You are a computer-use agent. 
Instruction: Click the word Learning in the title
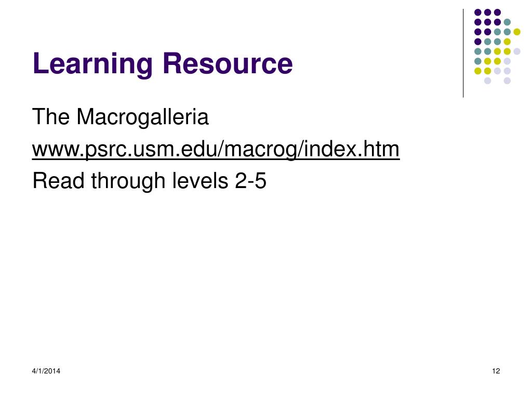point(92,64)
